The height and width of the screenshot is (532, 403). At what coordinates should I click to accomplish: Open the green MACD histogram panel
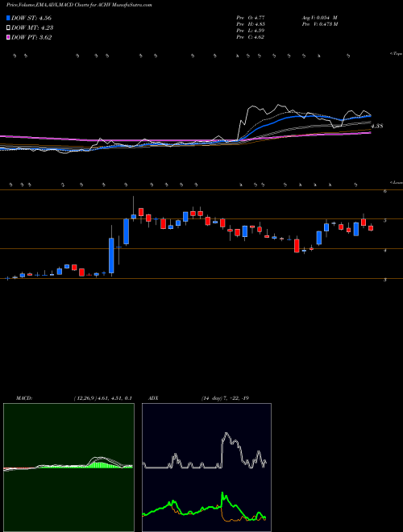(69, 468)
